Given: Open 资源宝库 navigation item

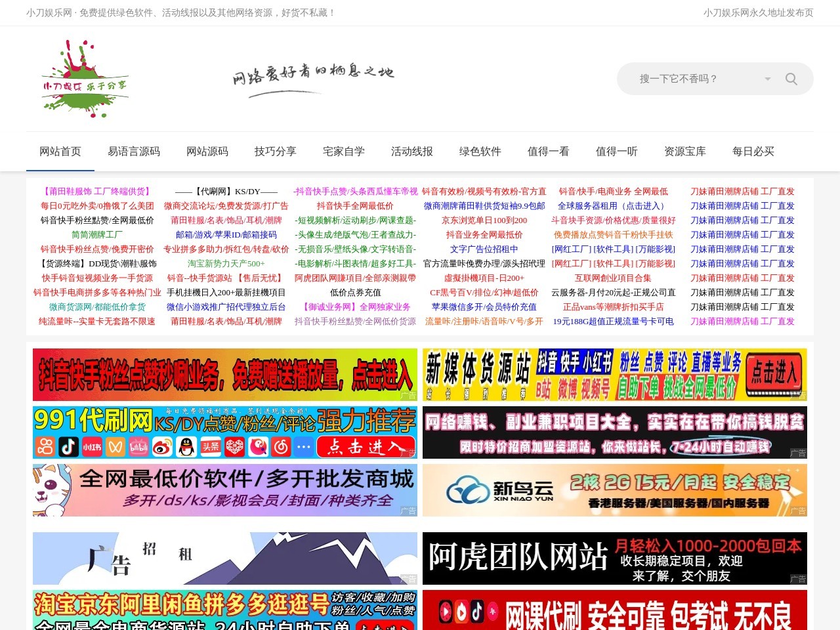Looking at the screenshot, I should 685,151.
